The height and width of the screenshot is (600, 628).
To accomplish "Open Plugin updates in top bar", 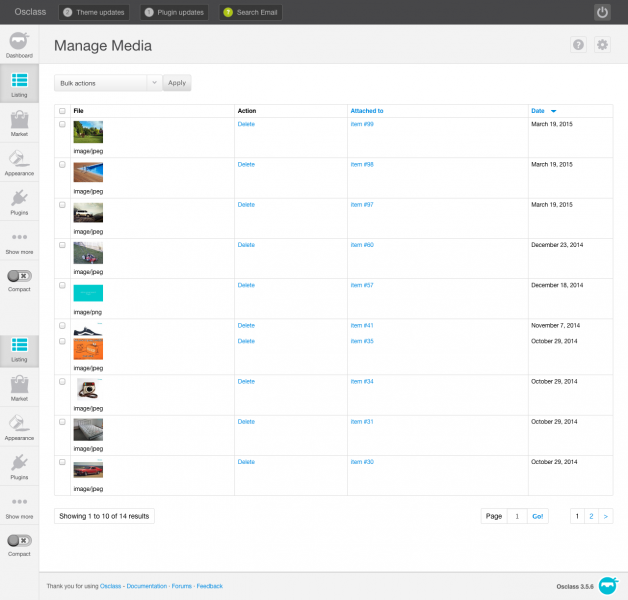I will click(x=174, y=13).
